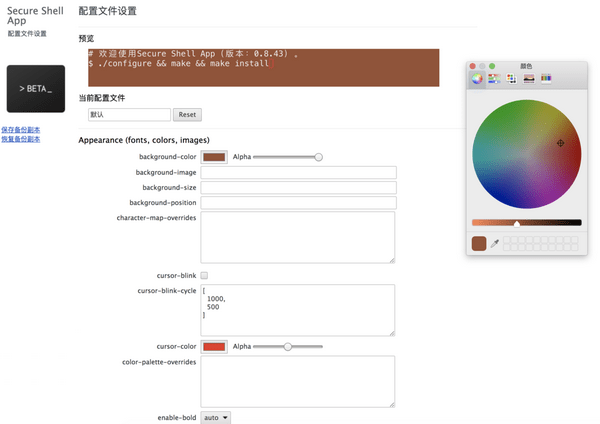Screen dimensions: 600x424
Task: Click the > BETA_ app logo
Action: point(36,89)
